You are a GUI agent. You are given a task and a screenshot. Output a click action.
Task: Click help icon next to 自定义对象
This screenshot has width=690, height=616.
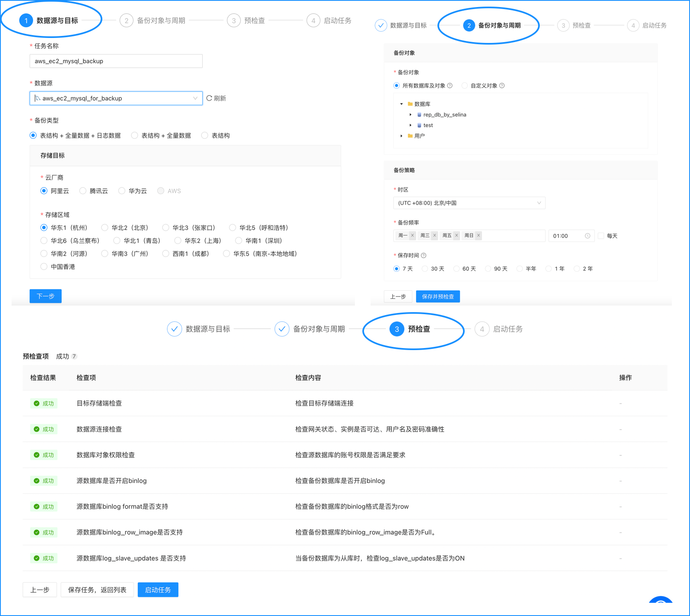(502, 85)
